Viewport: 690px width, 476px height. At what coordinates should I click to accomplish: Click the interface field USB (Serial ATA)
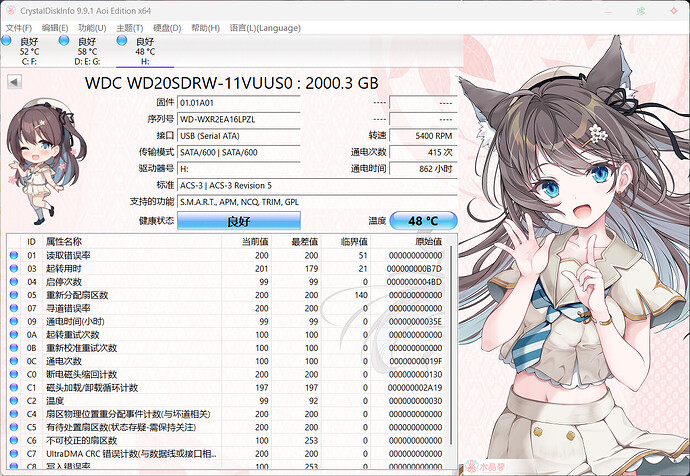pyautogui.click(x=239, y=136)
